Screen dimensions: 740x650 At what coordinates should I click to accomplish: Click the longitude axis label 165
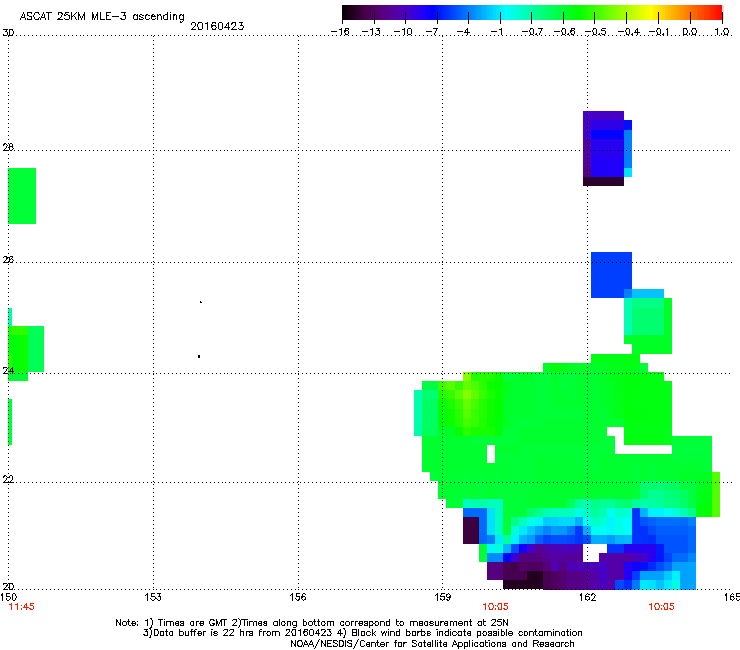[x=732, y=597]
